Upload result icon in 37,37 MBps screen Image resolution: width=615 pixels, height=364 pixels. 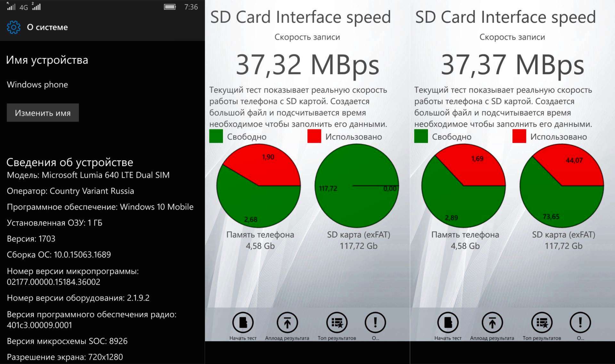click(x=492, y=323)
